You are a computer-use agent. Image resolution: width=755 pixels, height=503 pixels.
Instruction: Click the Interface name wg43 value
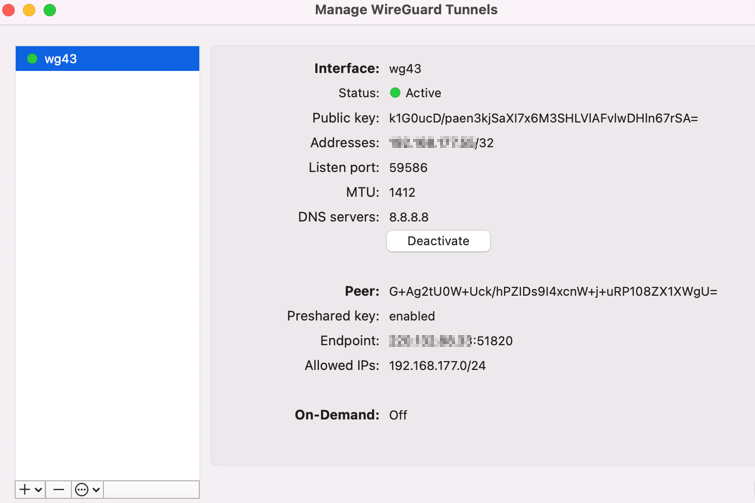coord(405,69)
